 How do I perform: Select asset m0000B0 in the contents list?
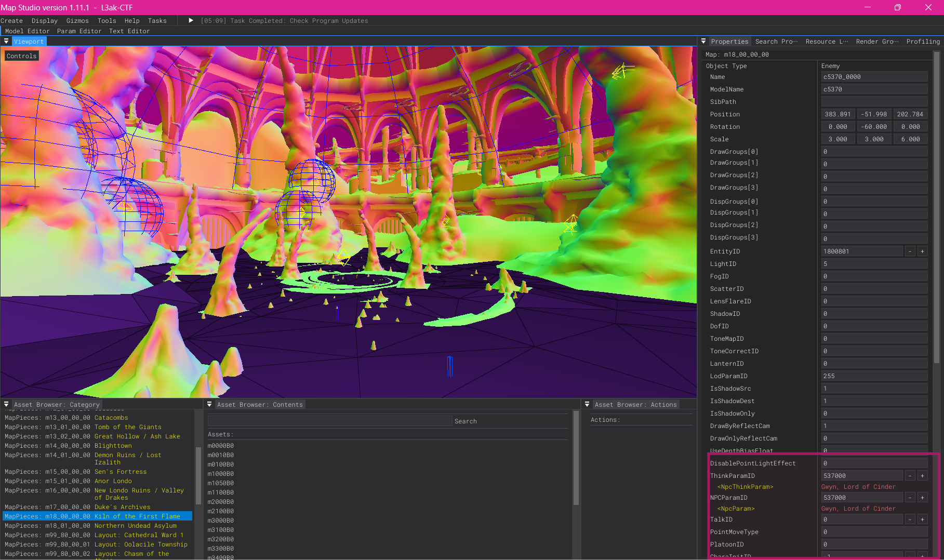221,446
